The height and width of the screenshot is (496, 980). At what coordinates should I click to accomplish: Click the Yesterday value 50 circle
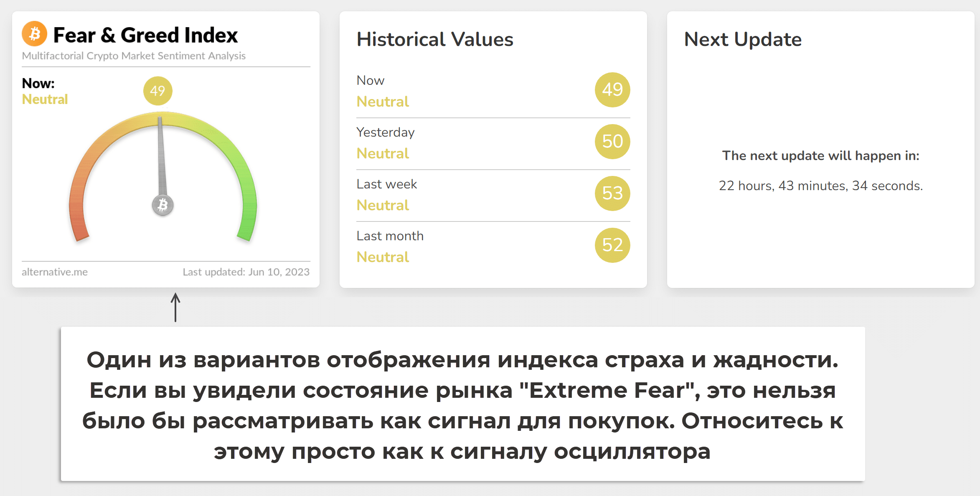(612, 142)
